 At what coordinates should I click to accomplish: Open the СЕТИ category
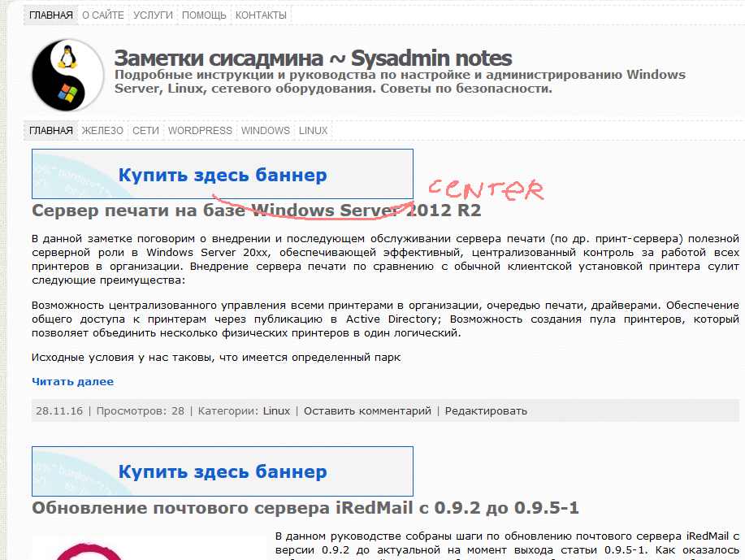(145, 131)
